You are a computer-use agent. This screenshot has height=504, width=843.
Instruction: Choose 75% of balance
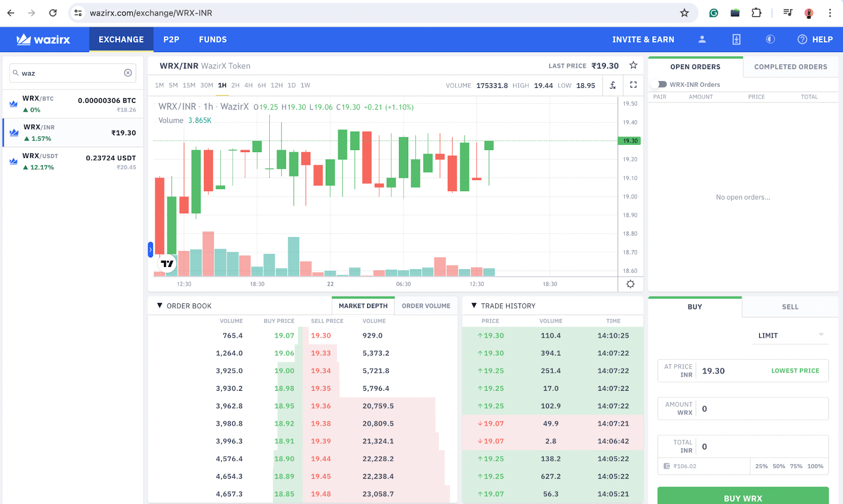point(796,466)
